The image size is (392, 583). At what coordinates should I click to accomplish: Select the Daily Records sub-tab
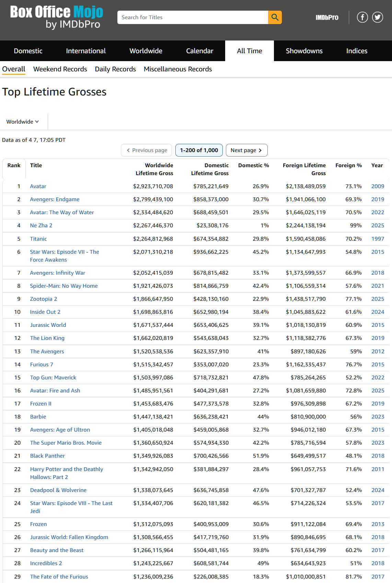[115, 69]
